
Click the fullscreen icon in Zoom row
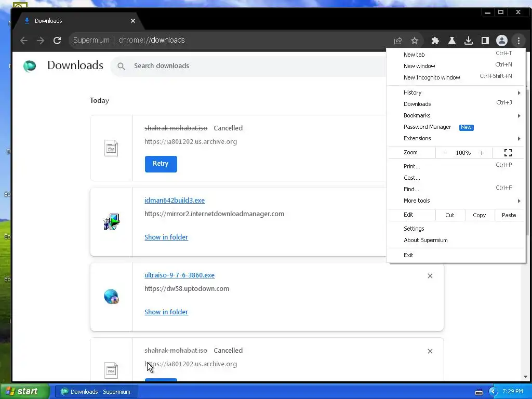point(508,153)
